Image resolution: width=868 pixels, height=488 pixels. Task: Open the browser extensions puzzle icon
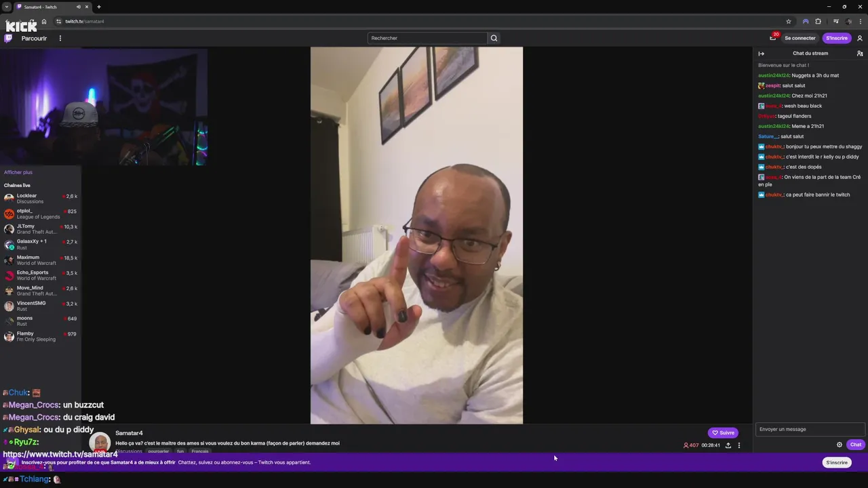click(818, 21)
